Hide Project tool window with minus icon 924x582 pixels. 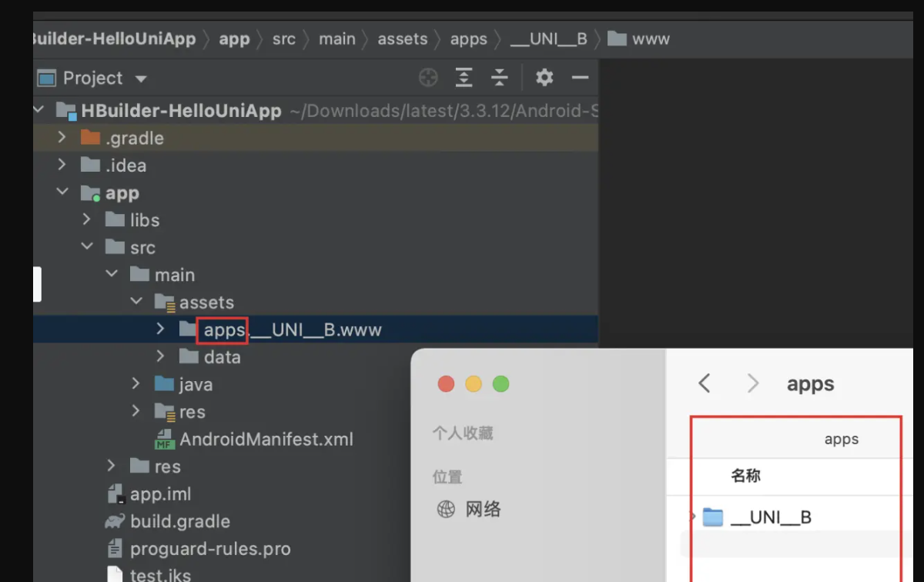click(x=581, y=77)
